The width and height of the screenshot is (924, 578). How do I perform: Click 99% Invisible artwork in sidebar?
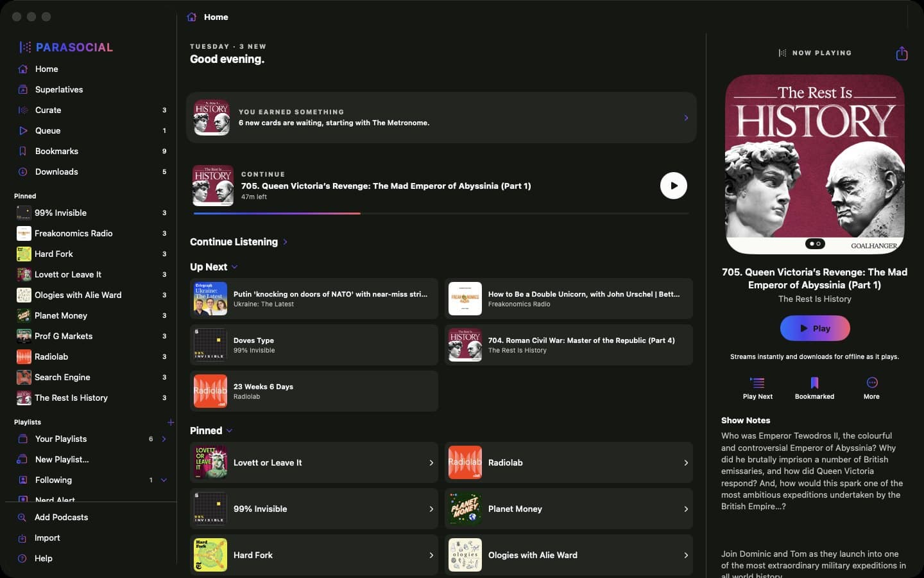(x=24, y=213)
